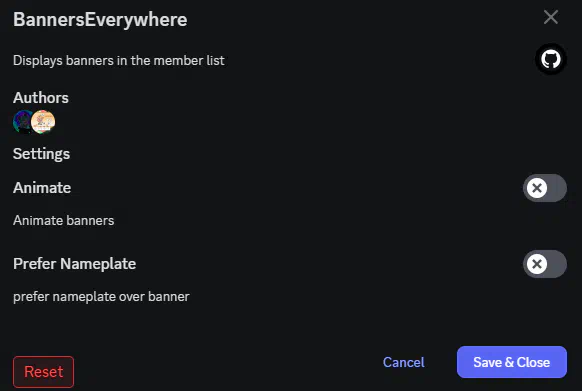Select the BannersEverywhere title text
The height and width of the screenshot is (391, 582).
point(100,20)
